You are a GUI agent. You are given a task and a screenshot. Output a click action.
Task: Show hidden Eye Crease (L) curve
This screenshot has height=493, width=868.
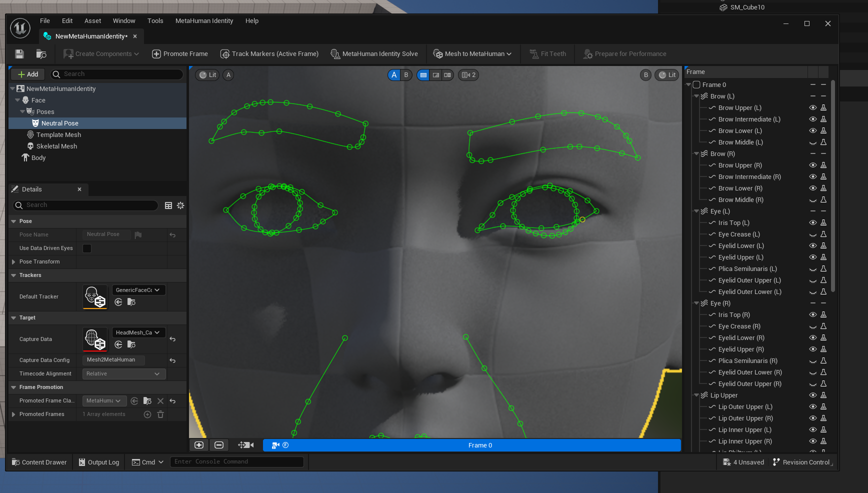813,234
